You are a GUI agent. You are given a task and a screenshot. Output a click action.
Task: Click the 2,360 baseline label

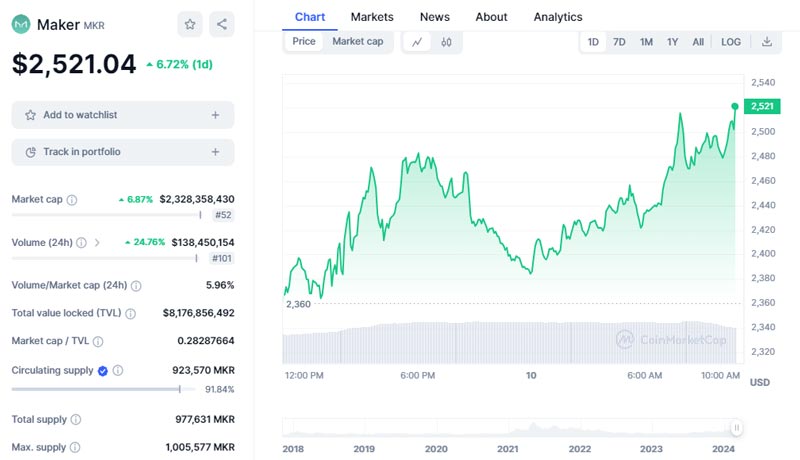(x=298, y=304)
